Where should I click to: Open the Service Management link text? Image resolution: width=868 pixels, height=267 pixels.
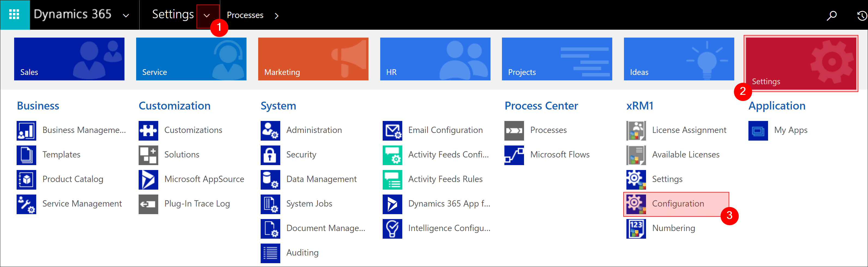(x=82, y=204)
